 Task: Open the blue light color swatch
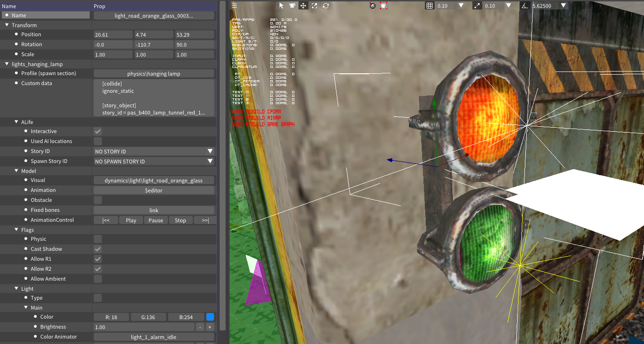pos(210,317)
